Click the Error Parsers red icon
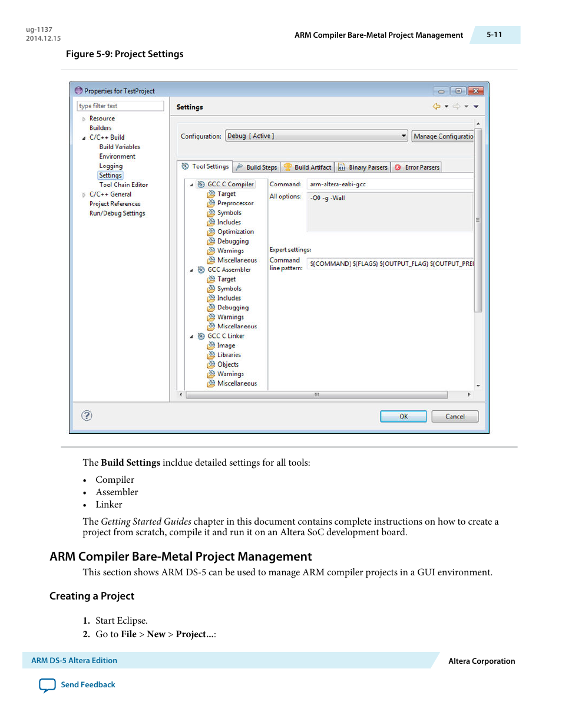This screenshot has width=562, height=728. 398,167
